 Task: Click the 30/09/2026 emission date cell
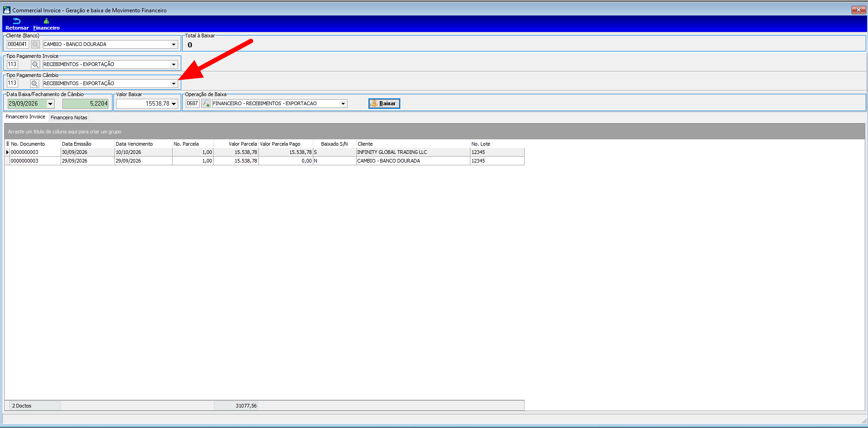(x=87, y=153)
